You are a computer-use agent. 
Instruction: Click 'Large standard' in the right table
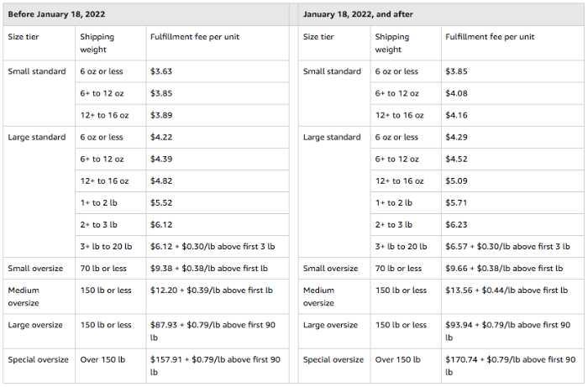point(332,137)
